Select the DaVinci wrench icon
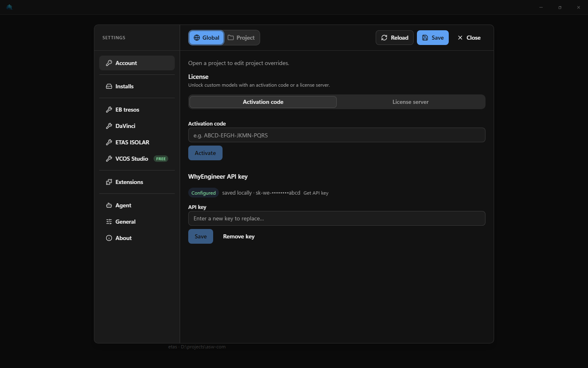The image size is (588, 368). click(109, 126)
